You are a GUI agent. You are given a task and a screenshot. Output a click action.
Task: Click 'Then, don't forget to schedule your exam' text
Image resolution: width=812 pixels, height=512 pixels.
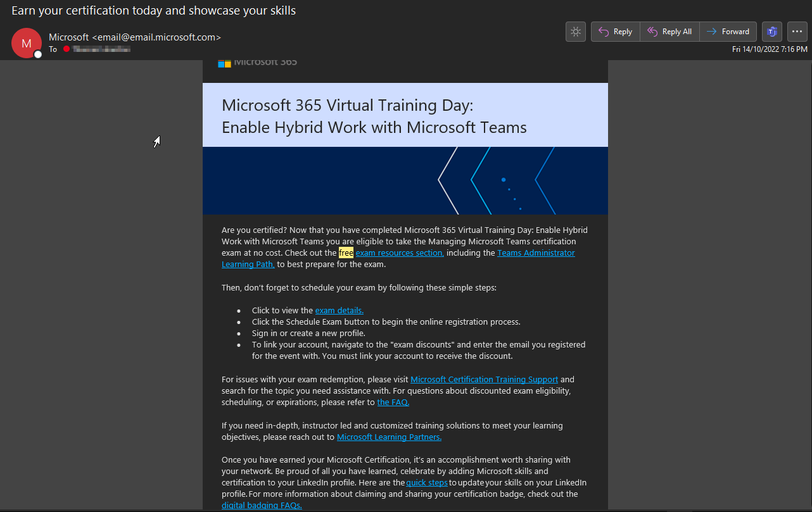(x=359, y=287)
